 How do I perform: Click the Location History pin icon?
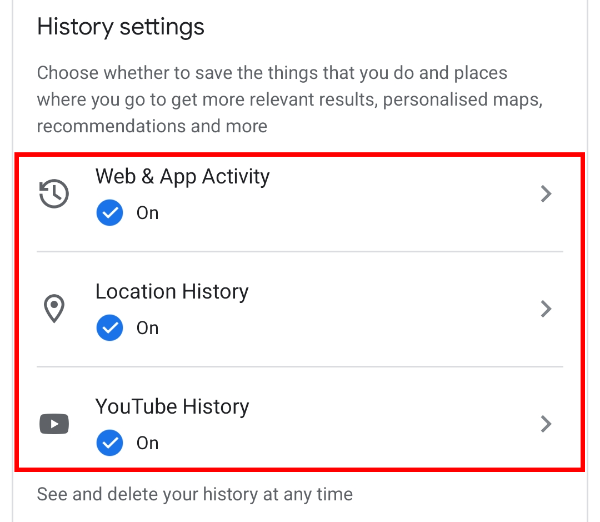[x=54, y=309]
